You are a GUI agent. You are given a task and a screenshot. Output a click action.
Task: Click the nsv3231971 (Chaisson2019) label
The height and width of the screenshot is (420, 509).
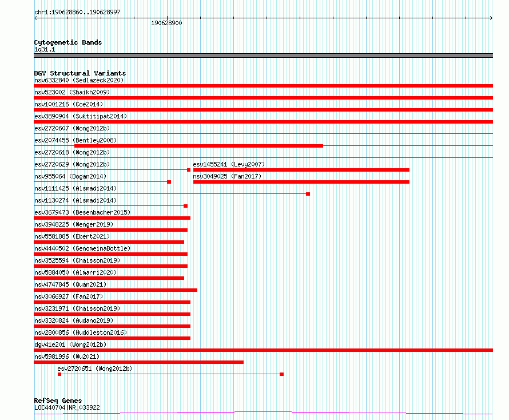pos(77,308)
